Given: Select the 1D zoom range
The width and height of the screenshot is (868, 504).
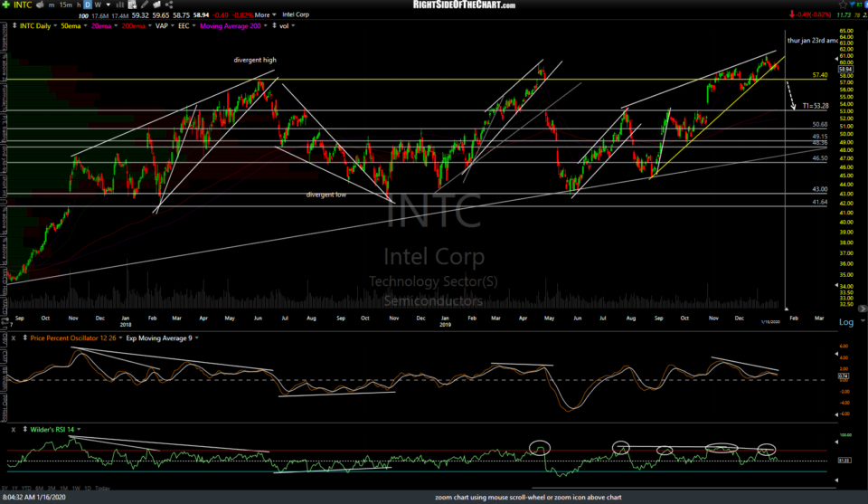Looking at the screenshot, I should point(88,489).
